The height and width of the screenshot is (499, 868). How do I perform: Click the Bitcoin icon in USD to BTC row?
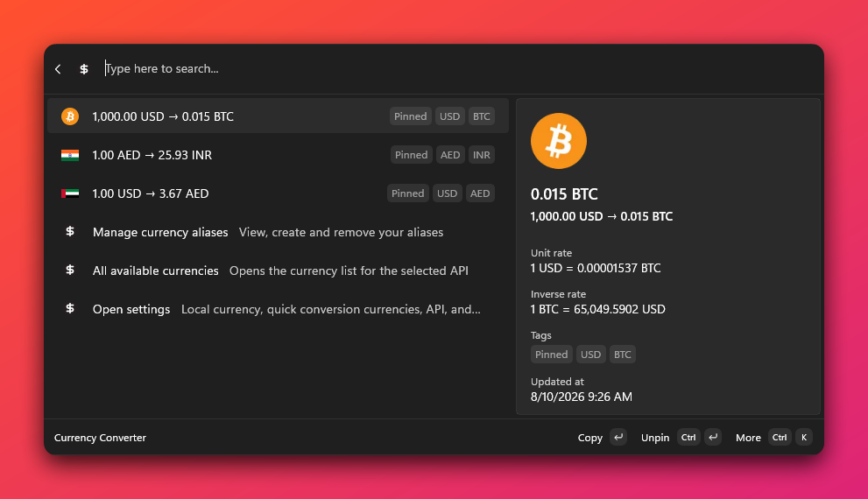(70, 116)
